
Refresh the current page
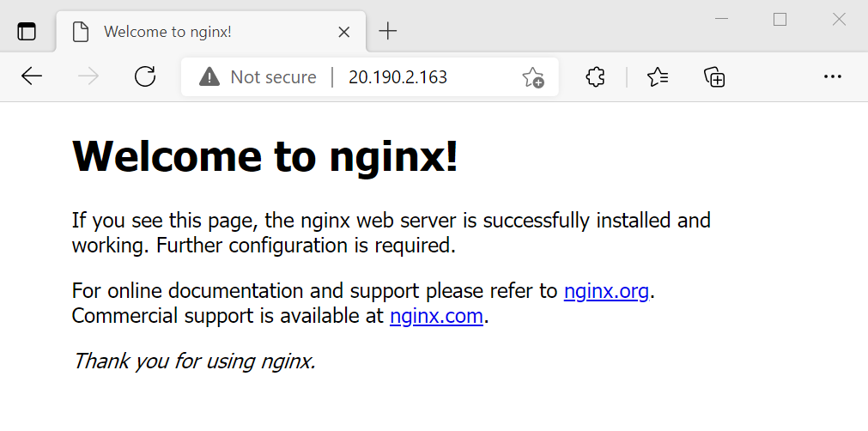click(145, 76)
